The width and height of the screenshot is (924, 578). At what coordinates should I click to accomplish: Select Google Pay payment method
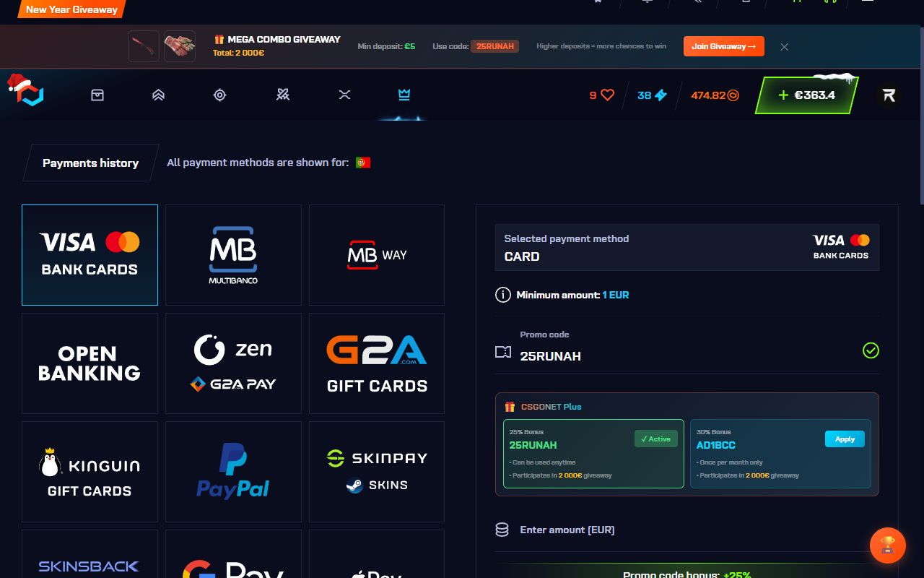233,554
